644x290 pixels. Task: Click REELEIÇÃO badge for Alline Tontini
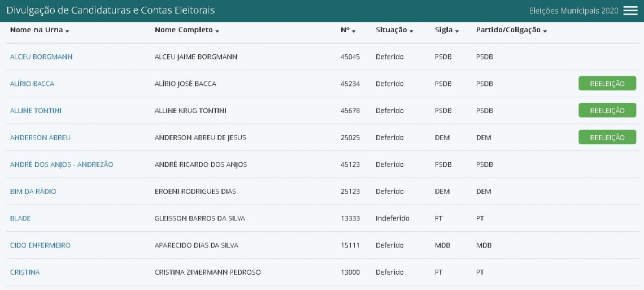coord(607,110)
